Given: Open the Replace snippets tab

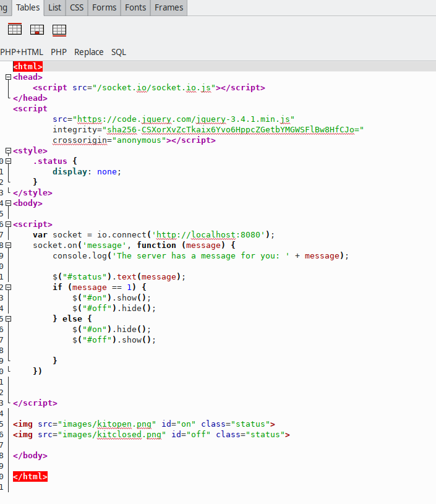Looking at the screenshot, I should [x=88, y=52].
